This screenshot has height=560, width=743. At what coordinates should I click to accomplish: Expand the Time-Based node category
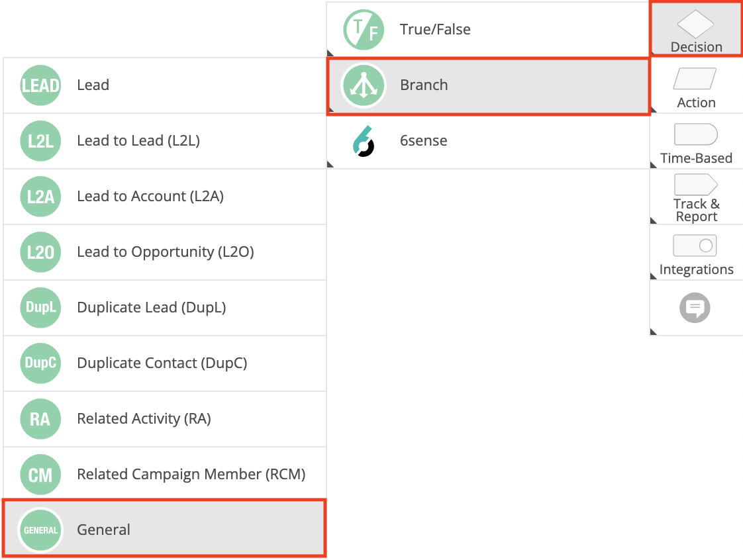point(696,142)
